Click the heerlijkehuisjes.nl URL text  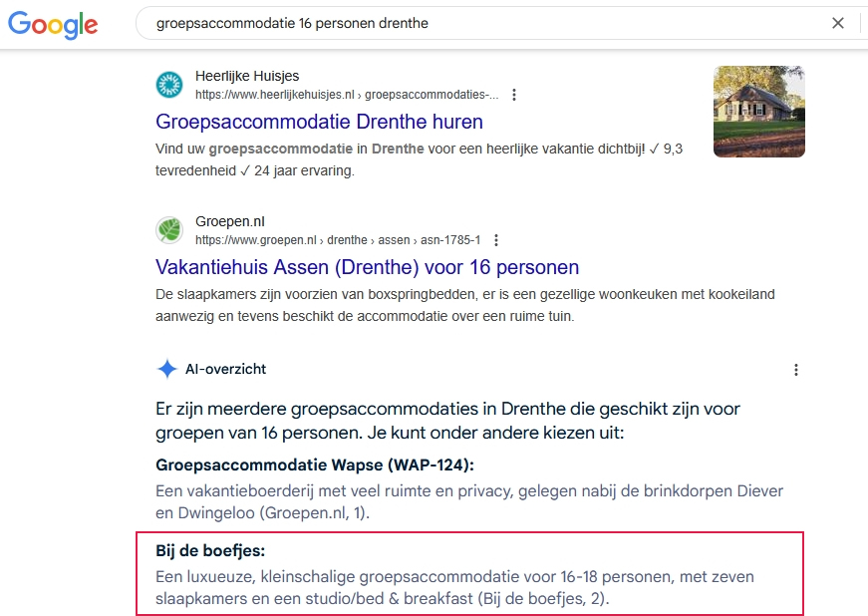tap(347, 95)
